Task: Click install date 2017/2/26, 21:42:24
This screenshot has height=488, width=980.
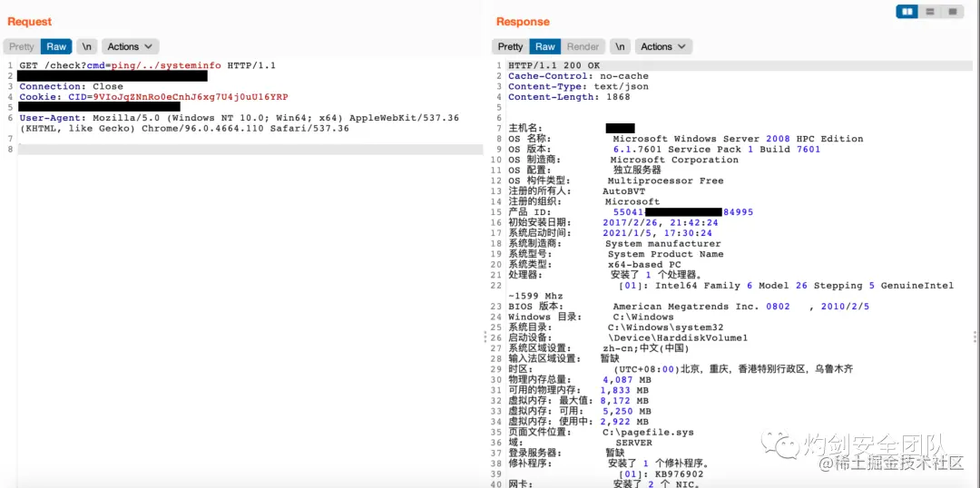Action: coord(661,222)
